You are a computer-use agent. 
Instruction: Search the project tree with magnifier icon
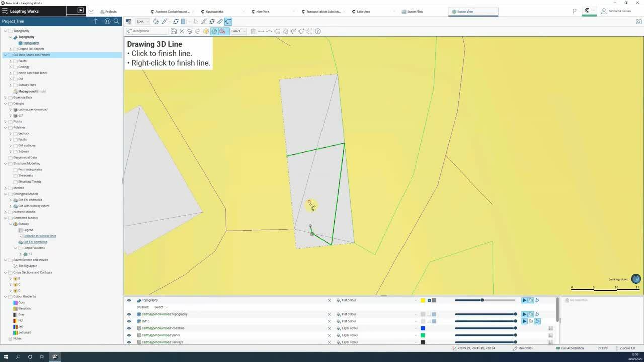116,21
